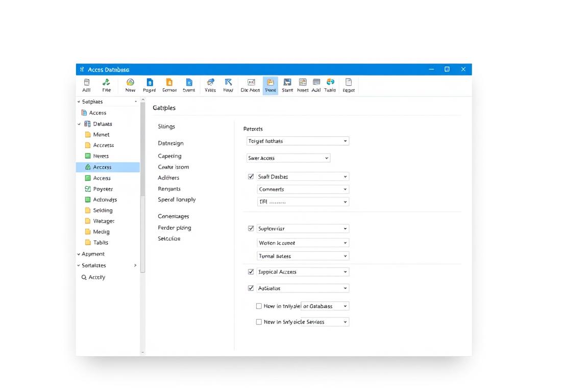Click Actedy search in sidebar
Screen dimensions: 588x392
pyautogui.click(x=93, y=277)
